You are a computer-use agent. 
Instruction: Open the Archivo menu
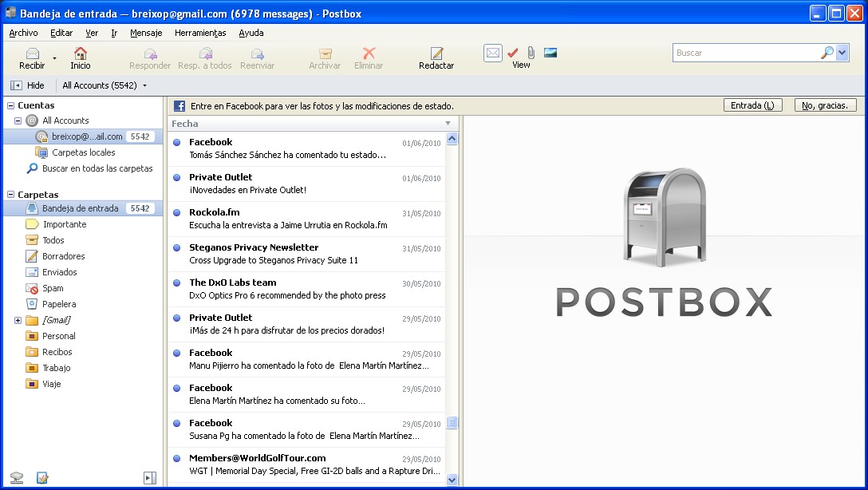coord(23,33)
